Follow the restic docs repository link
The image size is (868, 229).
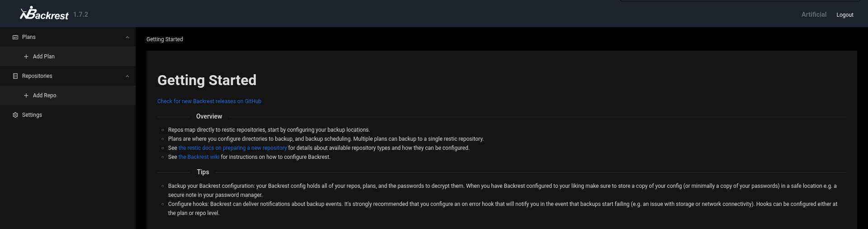[x=232, y=148]
